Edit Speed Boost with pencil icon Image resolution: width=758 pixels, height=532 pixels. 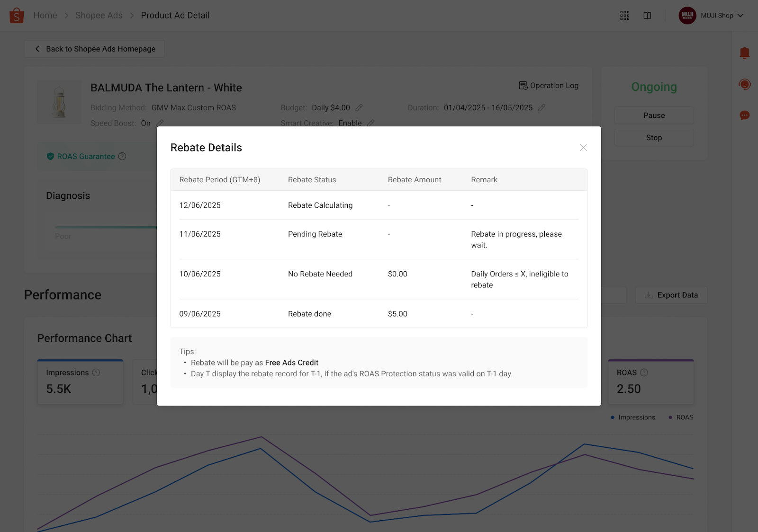pos(160,123)
